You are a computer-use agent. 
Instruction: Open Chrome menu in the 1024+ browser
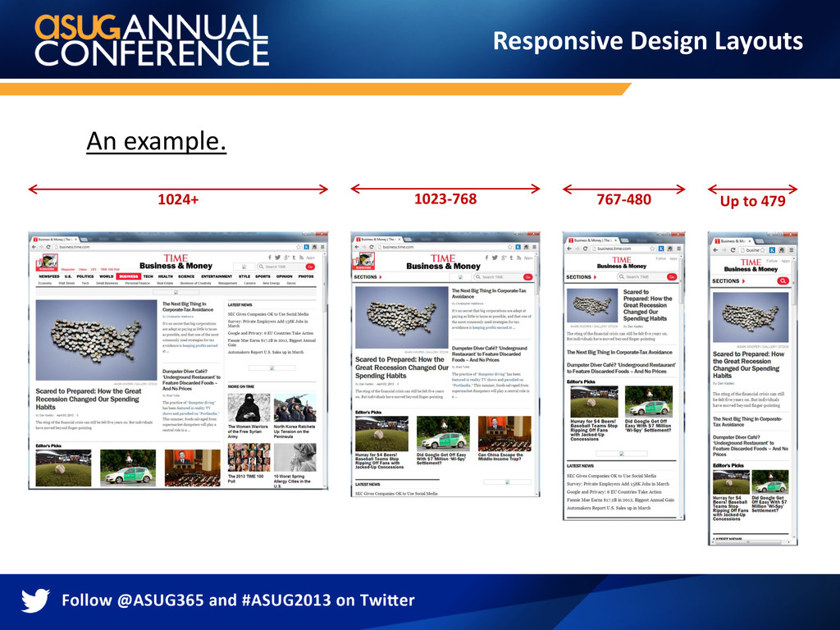[x=322, y=247]
